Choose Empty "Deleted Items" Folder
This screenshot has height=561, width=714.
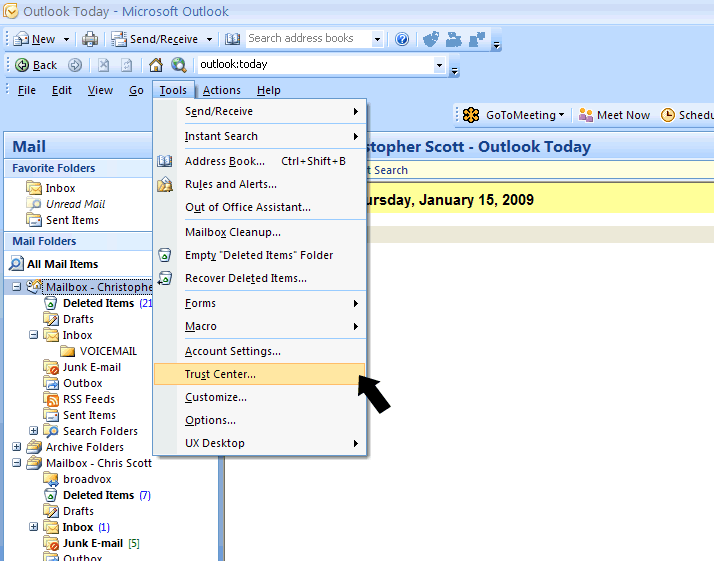point(260,255)
